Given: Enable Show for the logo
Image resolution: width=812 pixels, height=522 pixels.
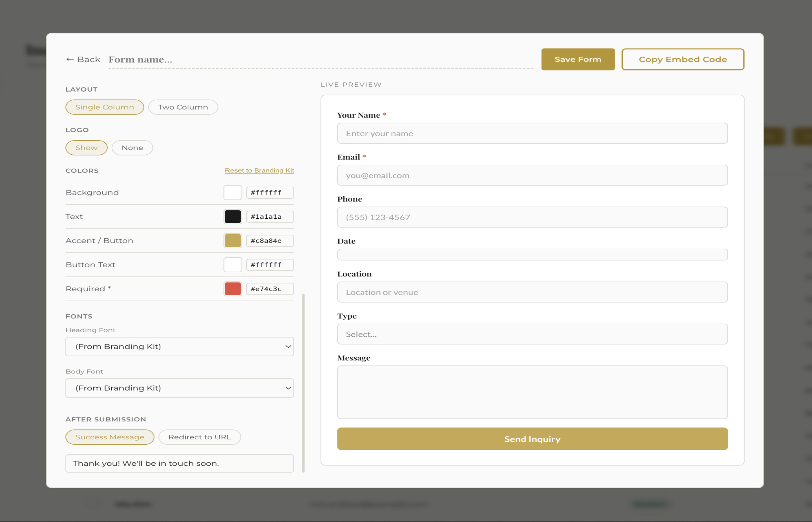Looking at the screenshot, I should (x=86, y=147).
